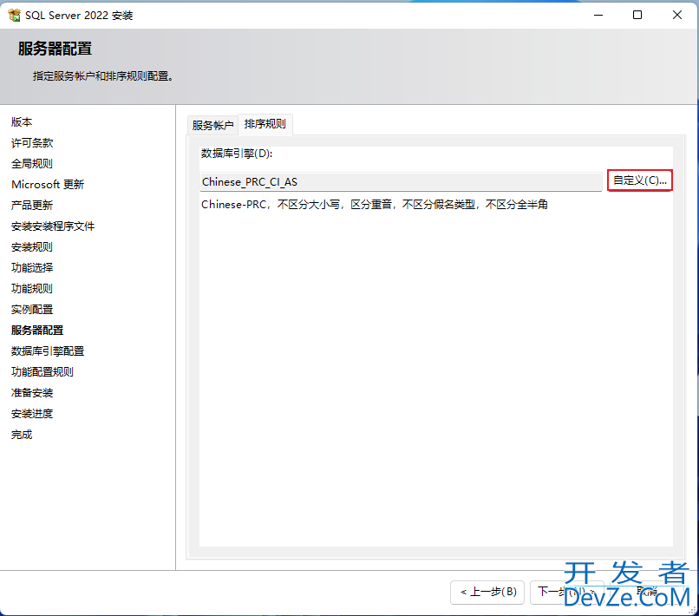Select bold 服务器配置 step in sidebar
The image size is (699, 616).
pyautogui.click(x=37, y=330)
